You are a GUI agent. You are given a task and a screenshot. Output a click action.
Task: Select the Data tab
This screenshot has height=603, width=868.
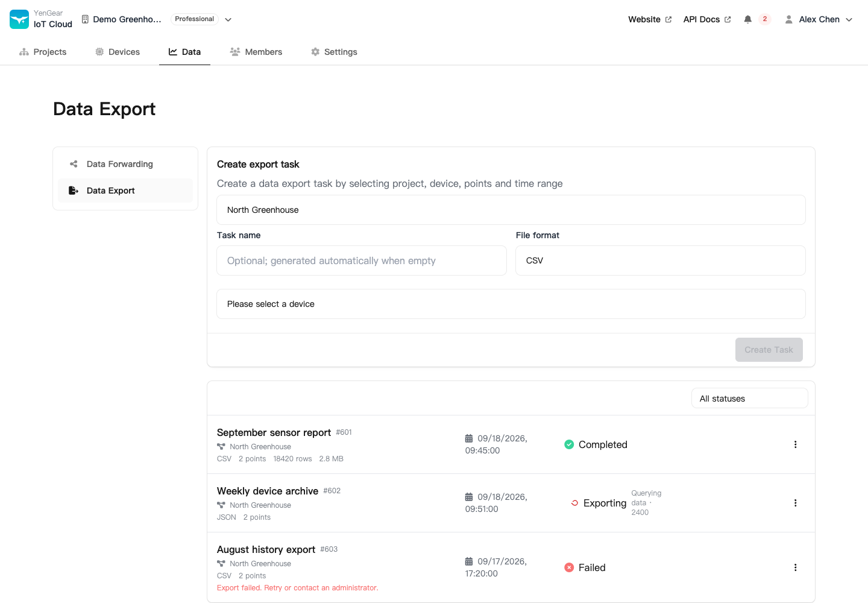pos(184,52)
